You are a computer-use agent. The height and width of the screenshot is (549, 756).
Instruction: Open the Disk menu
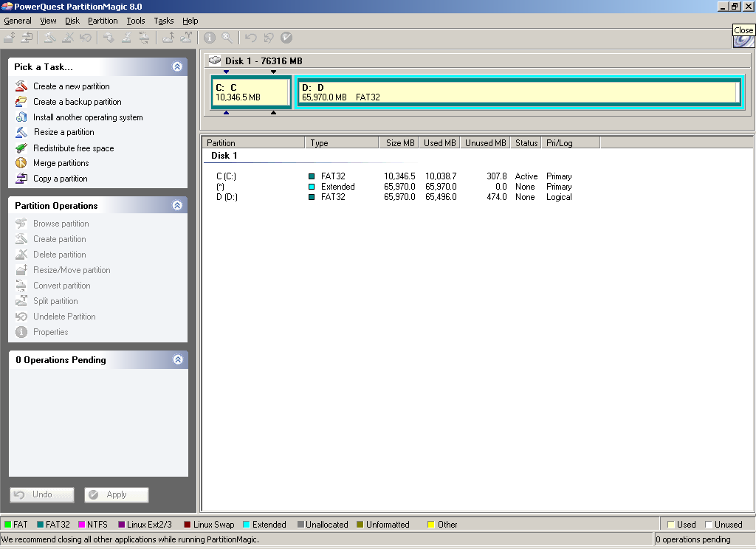[72, 21]
